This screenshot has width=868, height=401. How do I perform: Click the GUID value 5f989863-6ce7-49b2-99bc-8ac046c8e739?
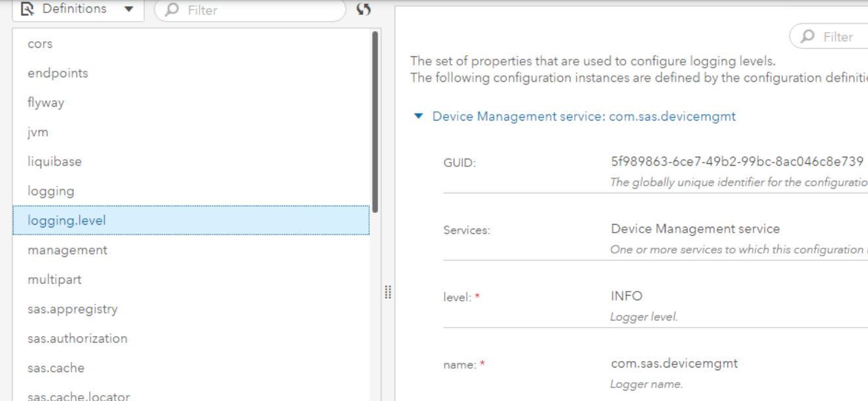737,162
